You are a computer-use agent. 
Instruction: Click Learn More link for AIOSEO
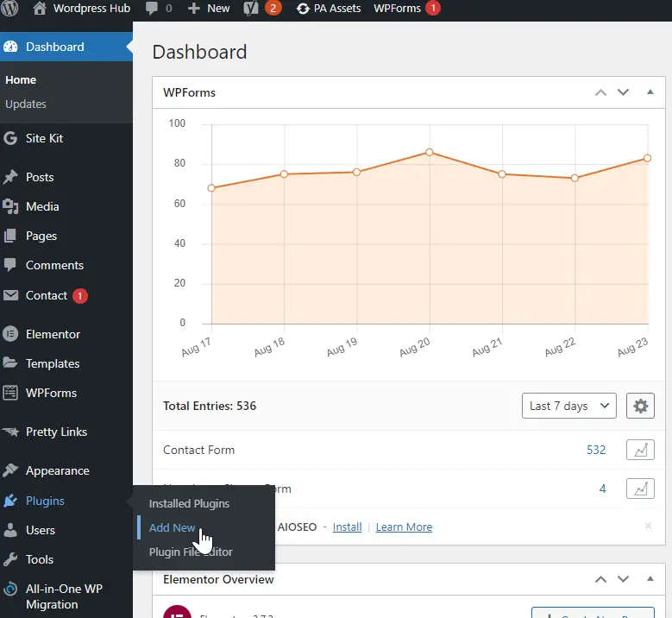[404, 527]
